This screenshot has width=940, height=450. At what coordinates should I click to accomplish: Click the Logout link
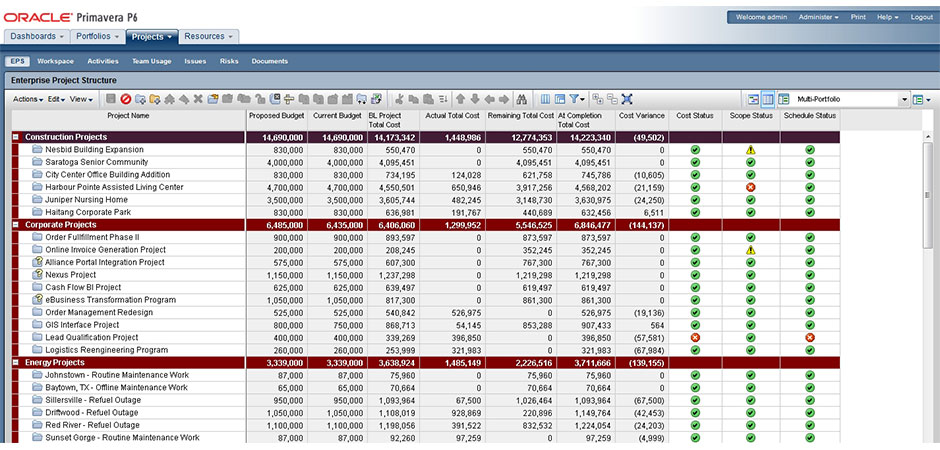[921, 17]
